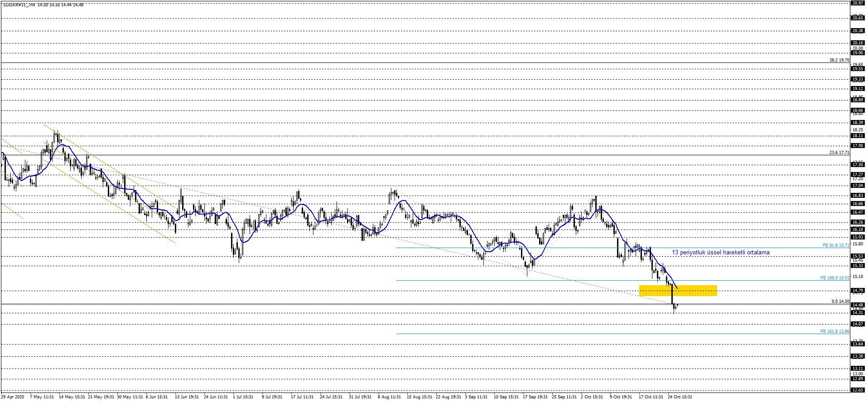The height and width of the screenshot is (402, 868).
Task: Select the FE 100.0 15.01 Fibonacci label
Action: 834,278
